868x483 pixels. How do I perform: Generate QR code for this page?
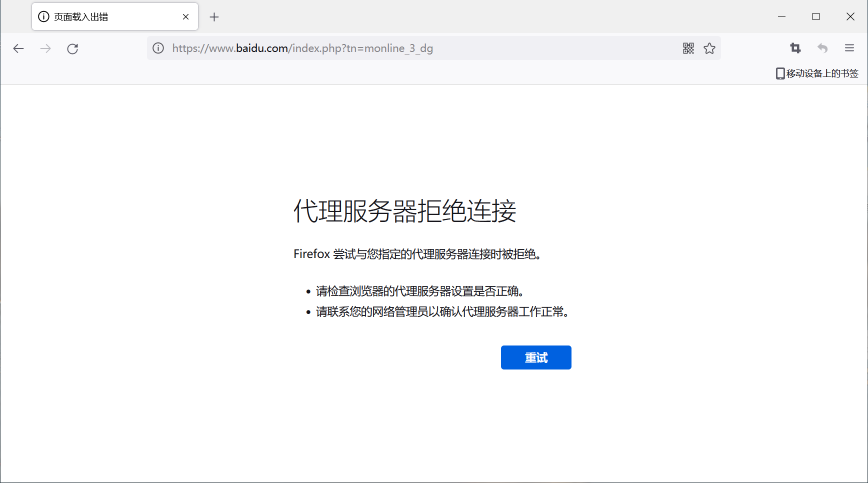point(688,48)
